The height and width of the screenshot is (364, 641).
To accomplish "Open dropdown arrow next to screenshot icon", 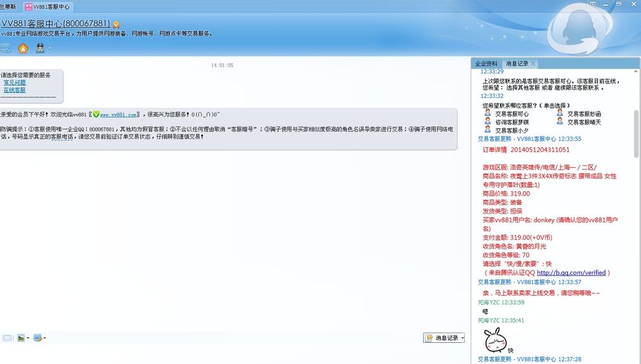I will click(45, 338).
